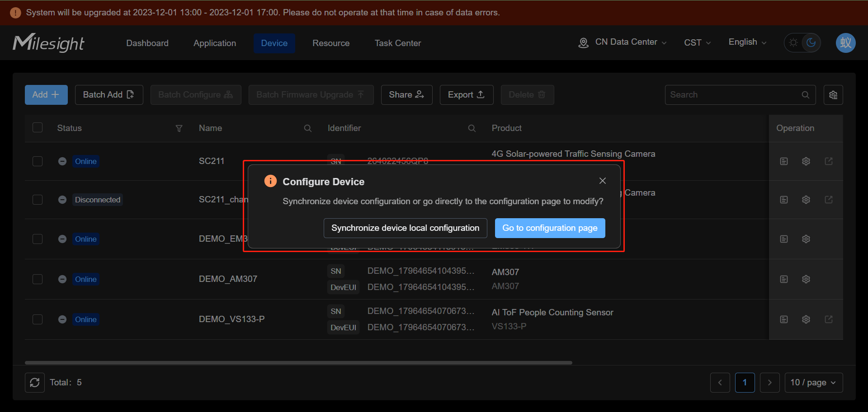Click the Identifier column search icon

coord(472,128)
